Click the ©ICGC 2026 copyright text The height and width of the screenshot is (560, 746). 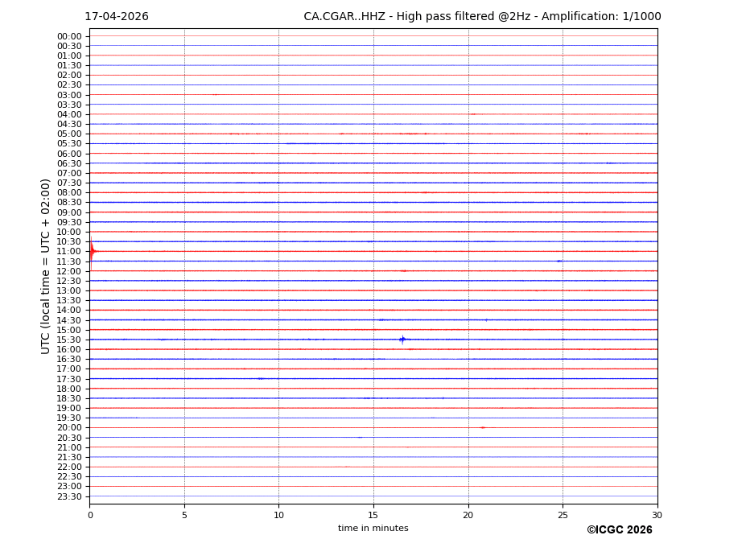pyautogui.click(x=619, y=529)
